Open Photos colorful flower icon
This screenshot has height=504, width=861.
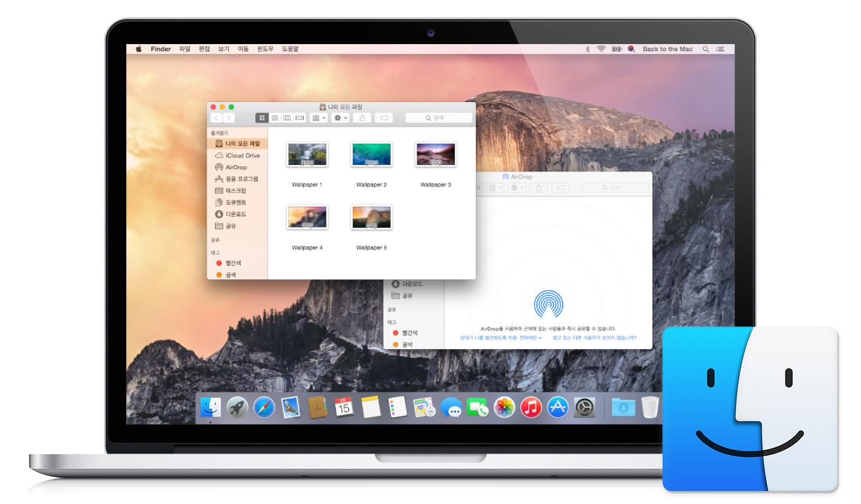[x=504, y=408]
